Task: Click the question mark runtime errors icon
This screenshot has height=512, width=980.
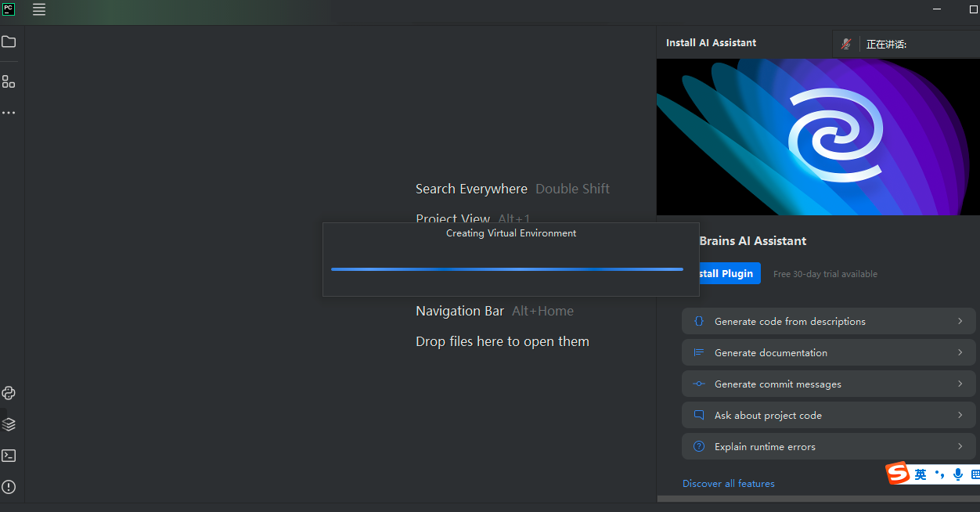Action: point(699,446)
